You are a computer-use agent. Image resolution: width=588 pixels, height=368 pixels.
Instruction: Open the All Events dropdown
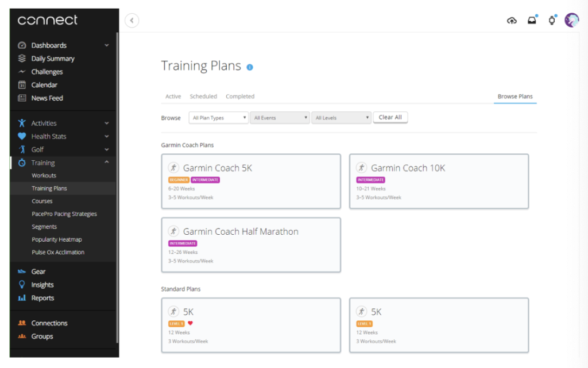[280, 118]
